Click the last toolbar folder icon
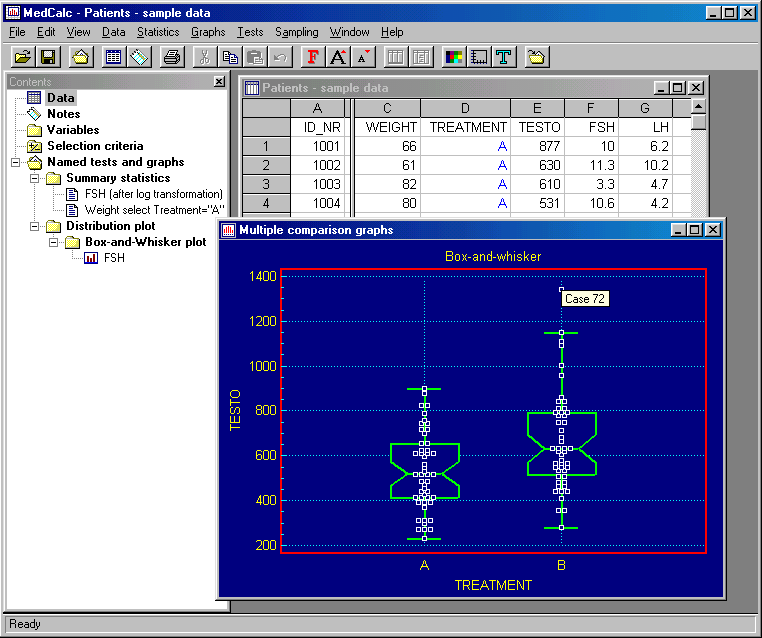The image size is (762, 638). click(x=537, y=57)
